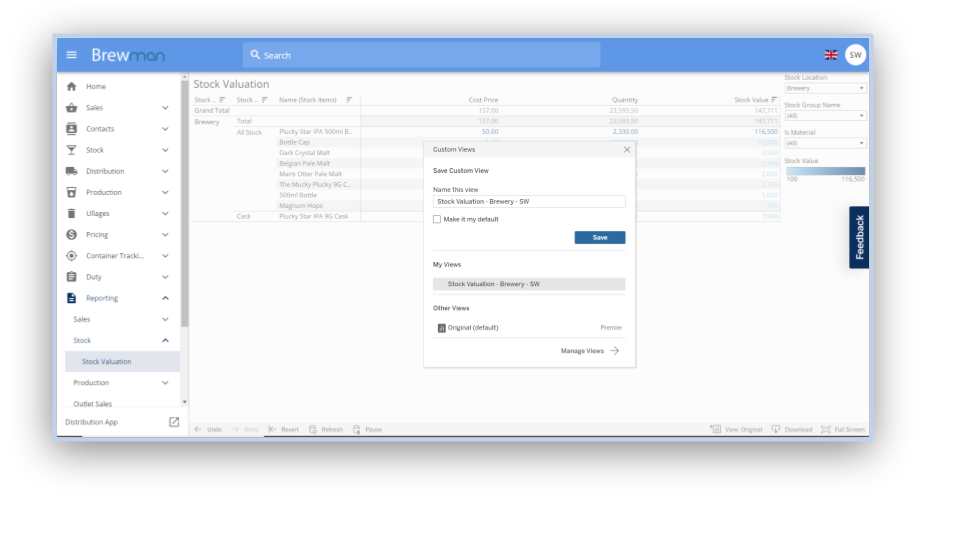Open Distribution App external link icon

tap(174, 422)
